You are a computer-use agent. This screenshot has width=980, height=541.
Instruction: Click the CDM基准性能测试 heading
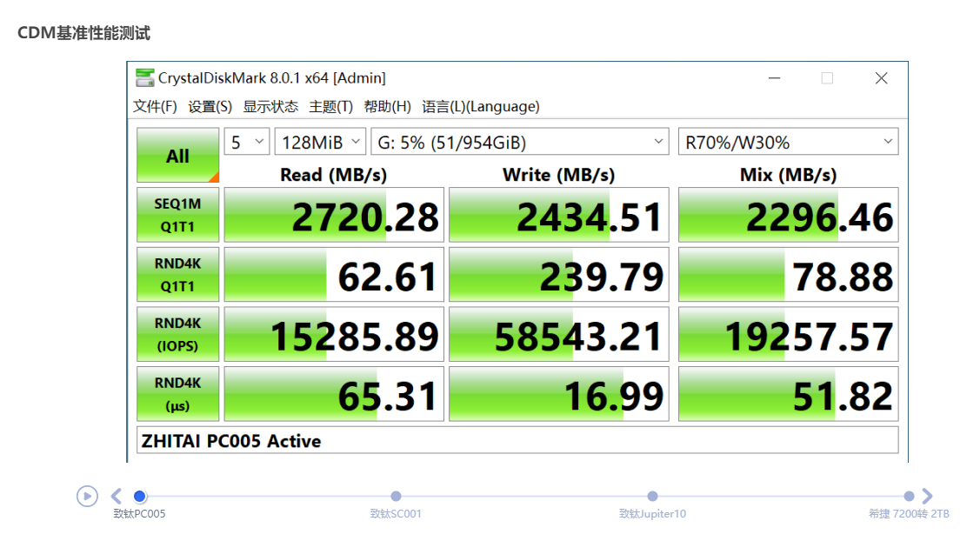(x=83, y=32)
